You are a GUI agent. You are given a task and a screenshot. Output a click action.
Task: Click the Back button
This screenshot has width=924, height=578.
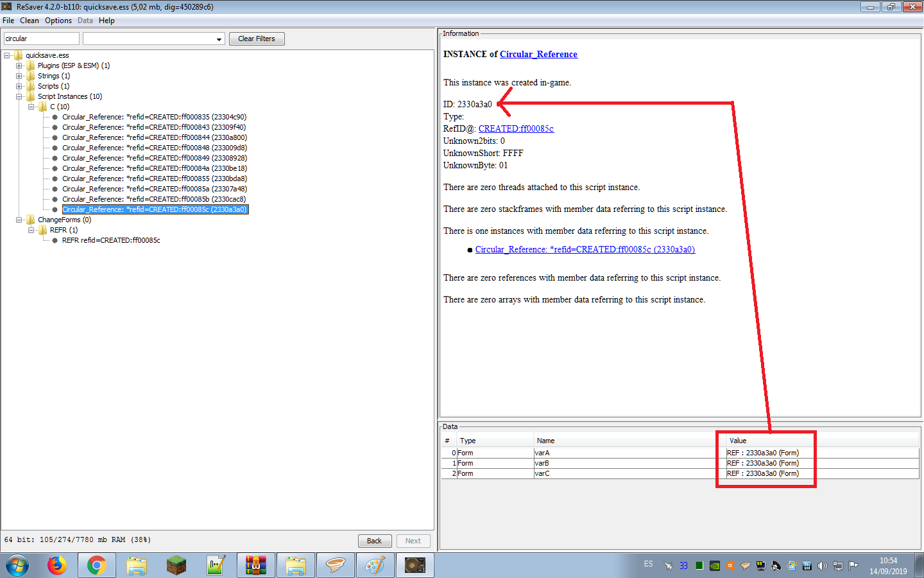click(x=375, y=541)
